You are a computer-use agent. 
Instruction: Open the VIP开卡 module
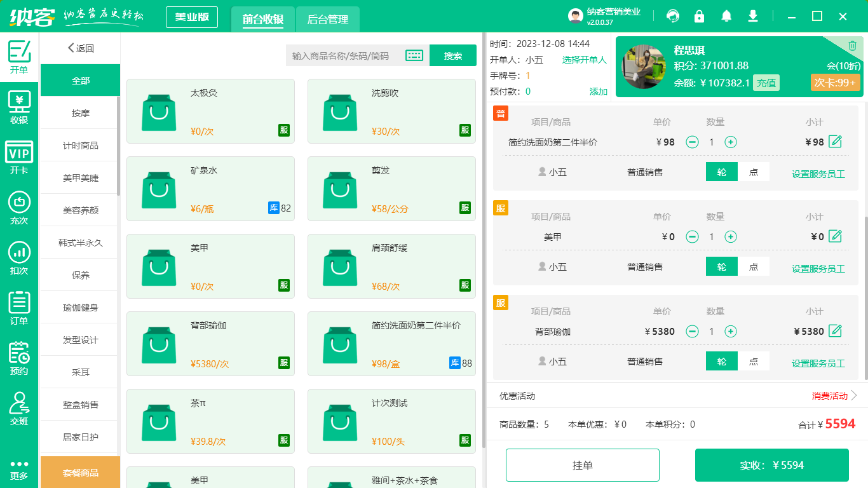click(18, 157)
